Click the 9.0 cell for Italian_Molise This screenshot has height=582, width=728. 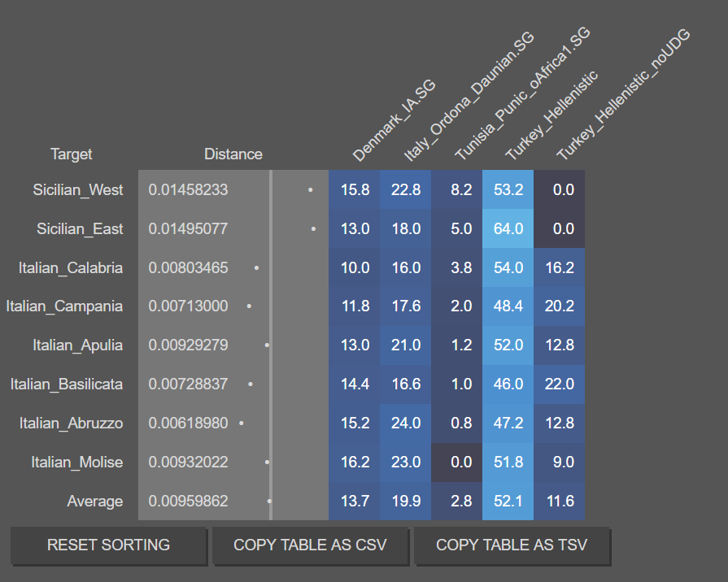click(x=559, y=463)
